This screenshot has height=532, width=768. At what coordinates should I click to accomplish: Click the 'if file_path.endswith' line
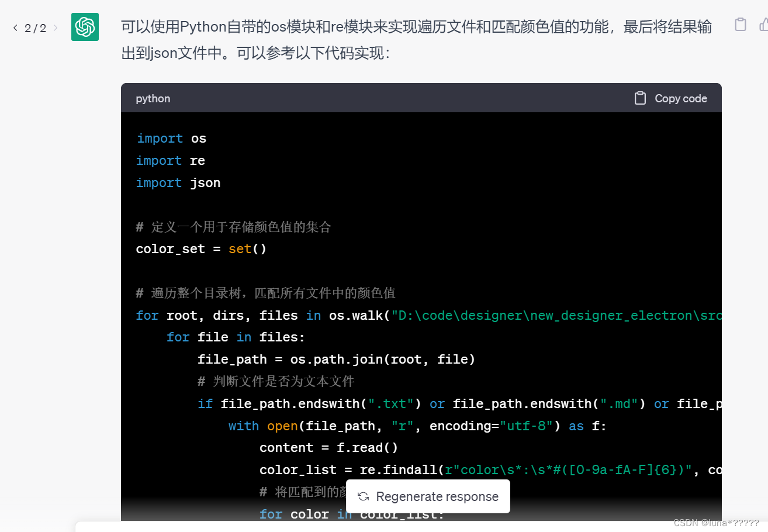459,403
